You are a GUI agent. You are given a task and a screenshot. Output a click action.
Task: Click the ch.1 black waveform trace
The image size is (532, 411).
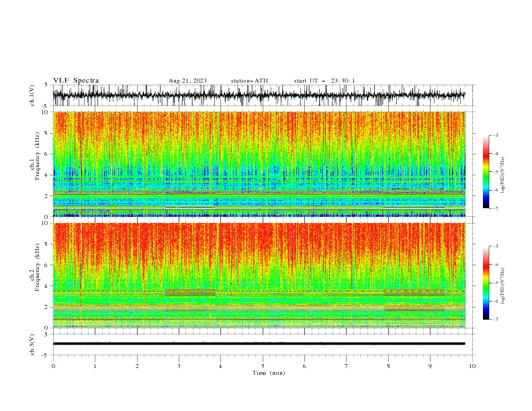point(259,95)
